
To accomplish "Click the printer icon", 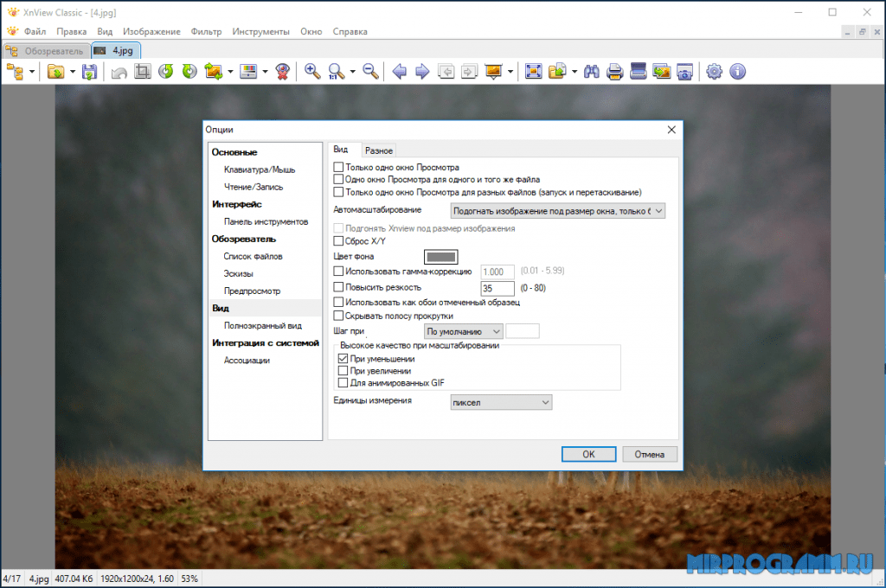I will pyautogui.click(x=615, y=72).
